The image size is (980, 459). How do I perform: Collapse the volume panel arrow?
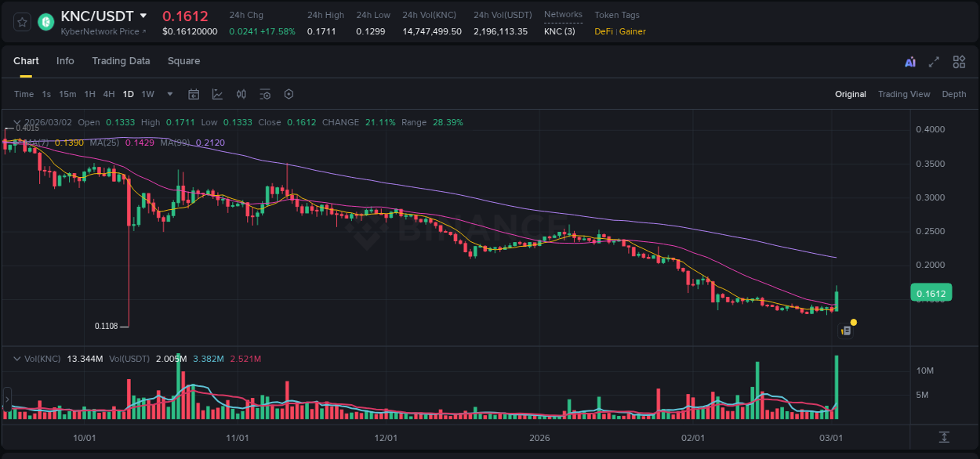coord(16,358)
